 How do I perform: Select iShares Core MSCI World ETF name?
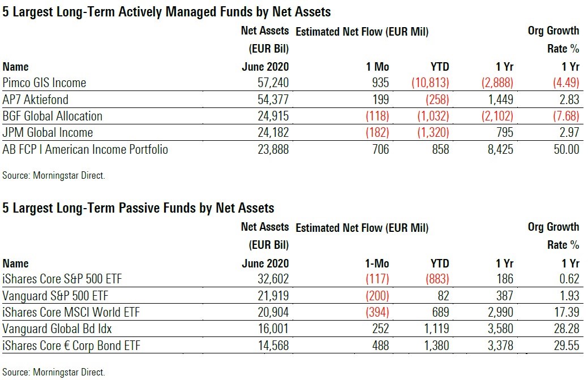[x=71, y=313]
